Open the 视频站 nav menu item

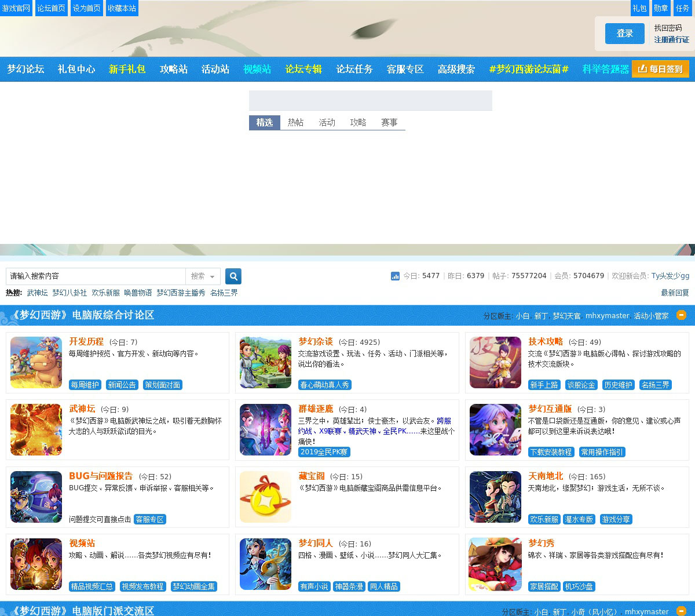coord(257,69)
